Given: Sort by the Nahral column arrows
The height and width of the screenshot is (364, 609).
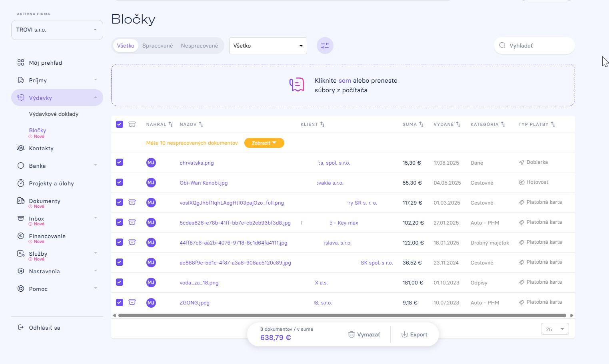Looking at the screenshot, I should point(171,124).
